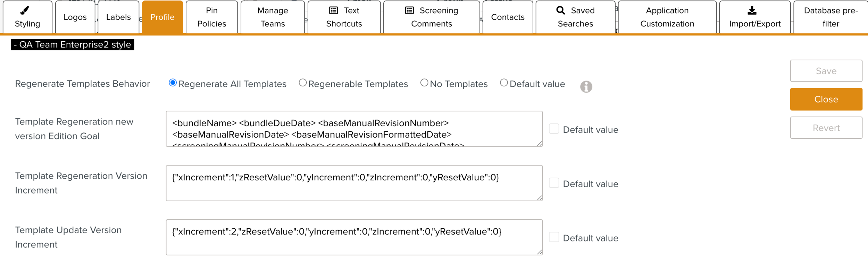Open Application Customization tab
The height and width of the screenshot is (265, 868).
click(667, 17)
